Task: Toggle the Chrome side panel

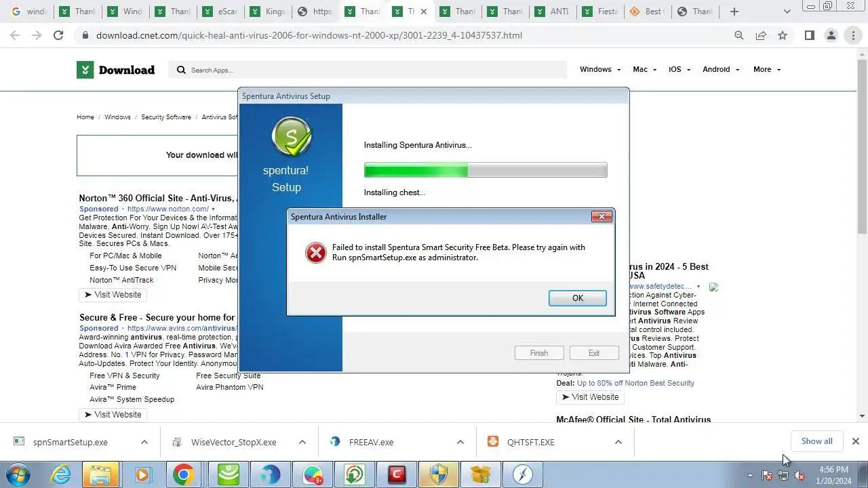Action: [810, 35]
